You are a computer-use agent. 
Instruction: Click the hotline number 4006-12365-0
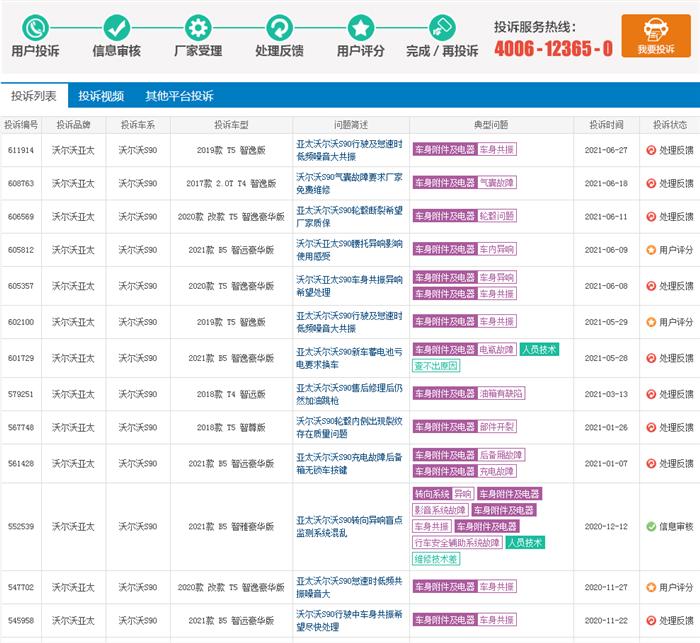point(554,48)
